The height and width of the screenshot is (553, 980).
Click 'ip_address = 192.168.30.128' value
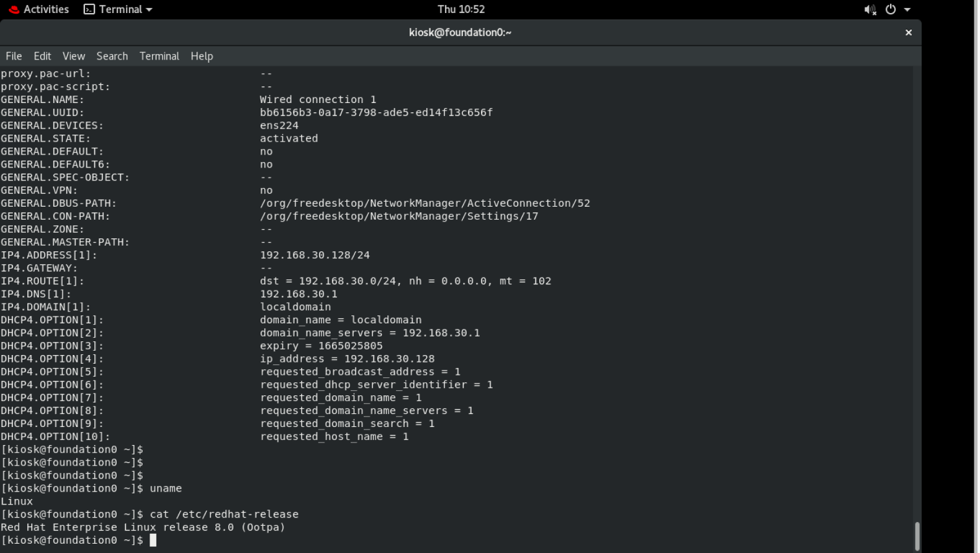pos(347,359)
